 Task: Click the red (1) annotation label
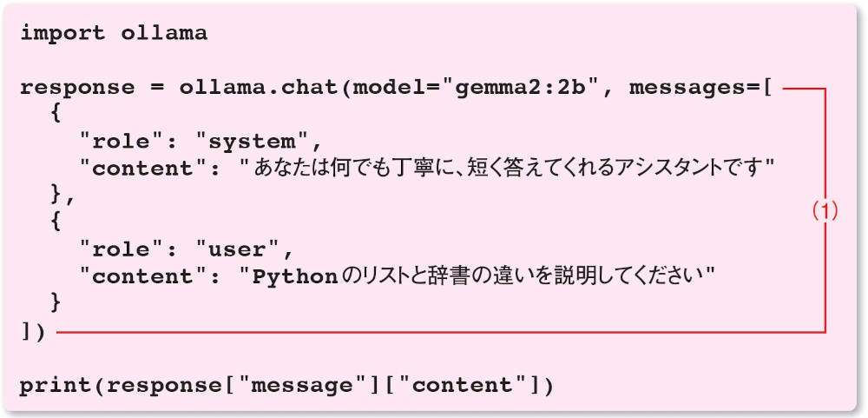coord(825,211)
